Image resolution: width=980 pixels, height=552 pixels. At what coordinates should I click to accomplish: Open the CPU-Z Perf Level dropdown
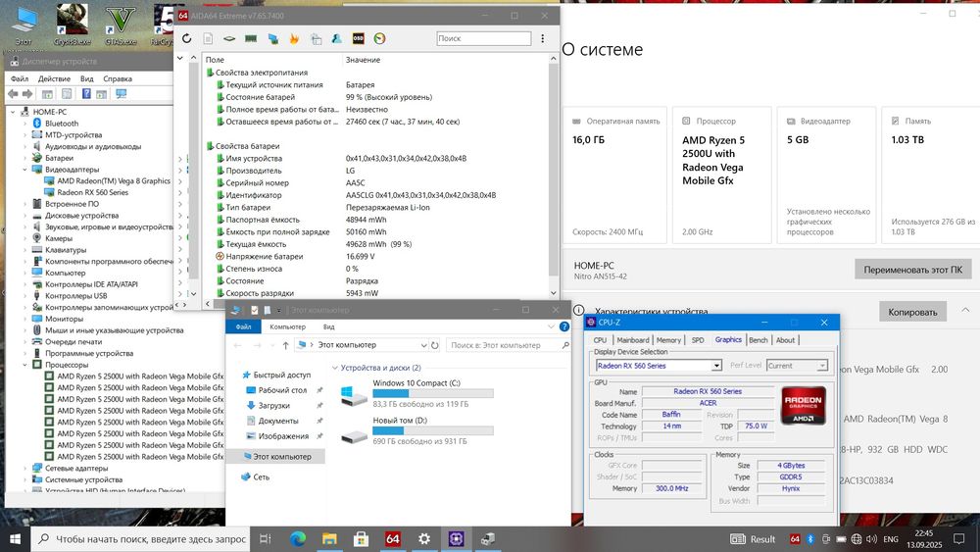[822, 366]
